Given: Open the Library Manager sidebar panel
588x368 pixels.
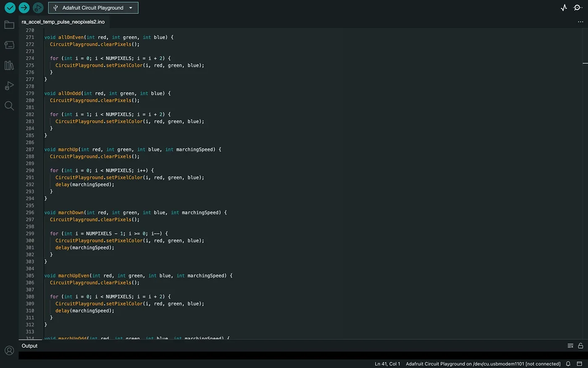Looking at the screenshot, I should tap(9, 65).
